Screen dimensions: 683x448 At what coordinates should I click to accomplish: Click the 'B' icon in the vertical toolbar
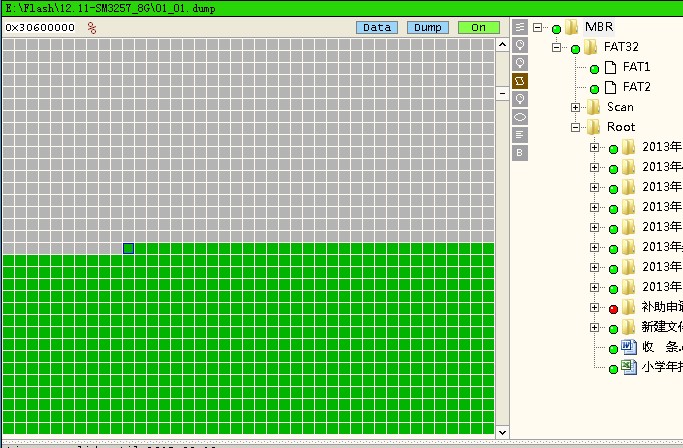pos(520,152)
